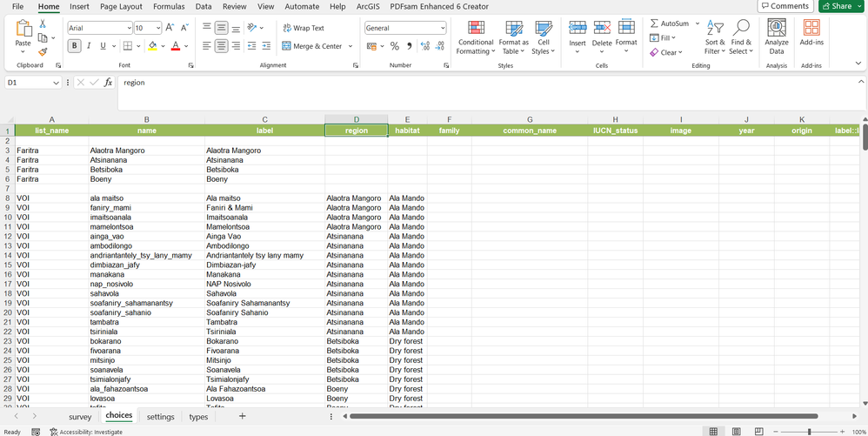Toggle Top Align vertical alignment
The image size is (868, 436).
[206, 28]
